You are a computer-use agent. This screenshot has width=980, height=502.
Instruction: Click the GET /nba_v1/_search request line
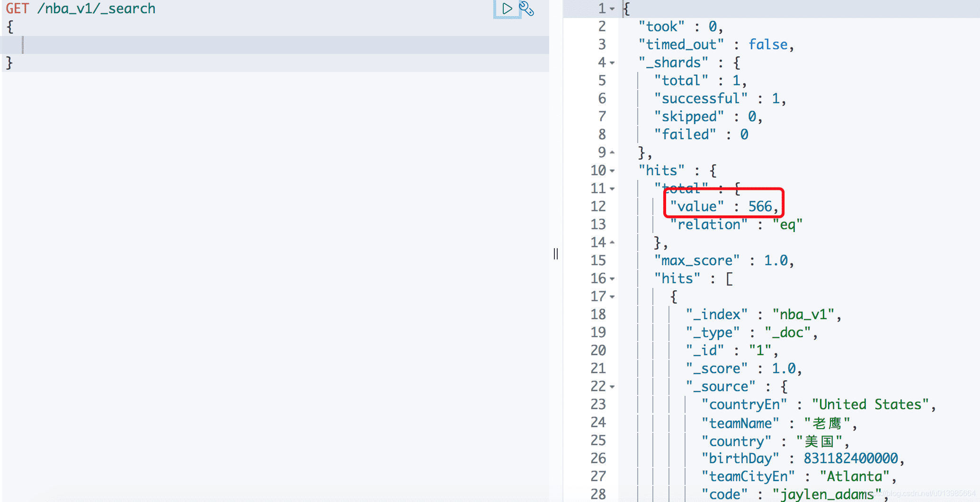coord(80,9)
